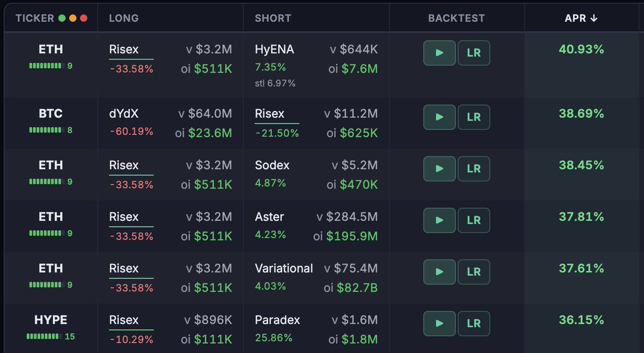Click v $896K Risex volume in HYPE row
This screenshot has width=644, height=353.
(208, 320)
